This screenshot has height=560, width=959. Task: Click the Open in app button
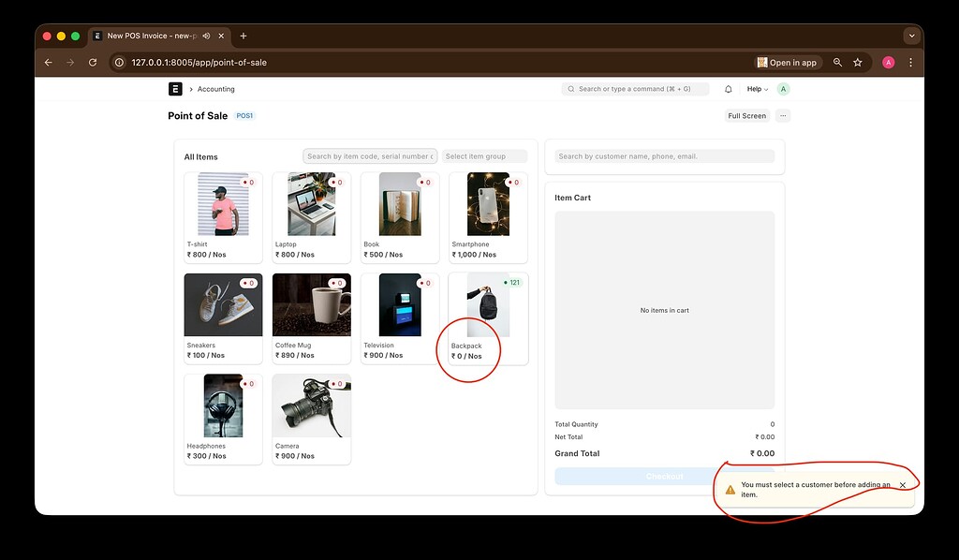[787, 62]
